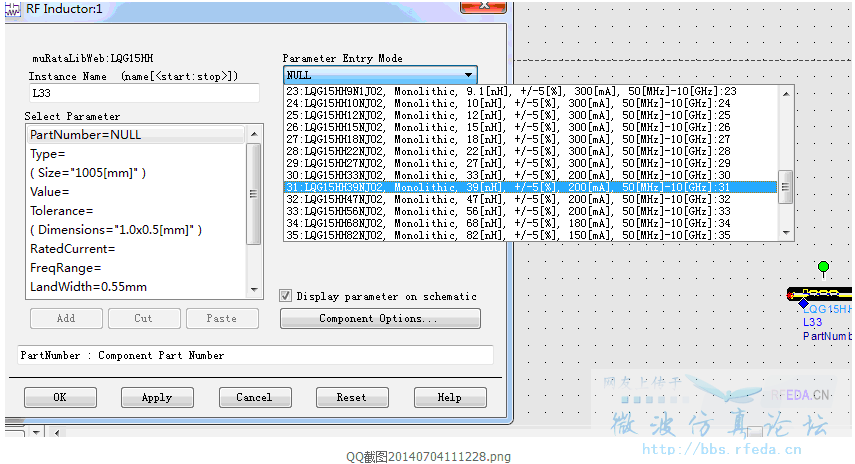Click the Reset button
The height and width of the screenshot is (464, 855).
[x=352, y=397]
